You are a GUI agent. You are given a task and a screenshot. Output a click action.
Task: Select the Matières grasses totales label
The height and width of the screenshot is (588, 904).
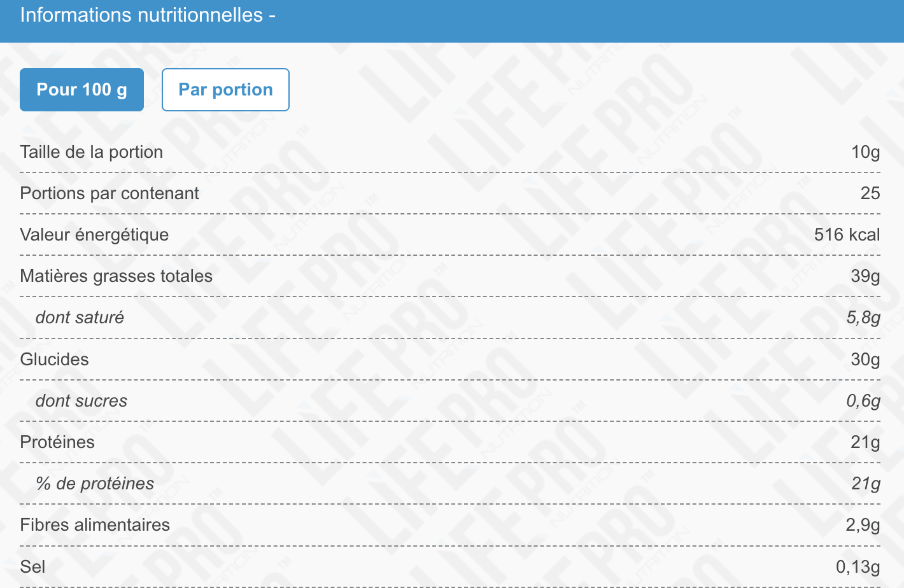pyautogui.click(x=117, y=276)
